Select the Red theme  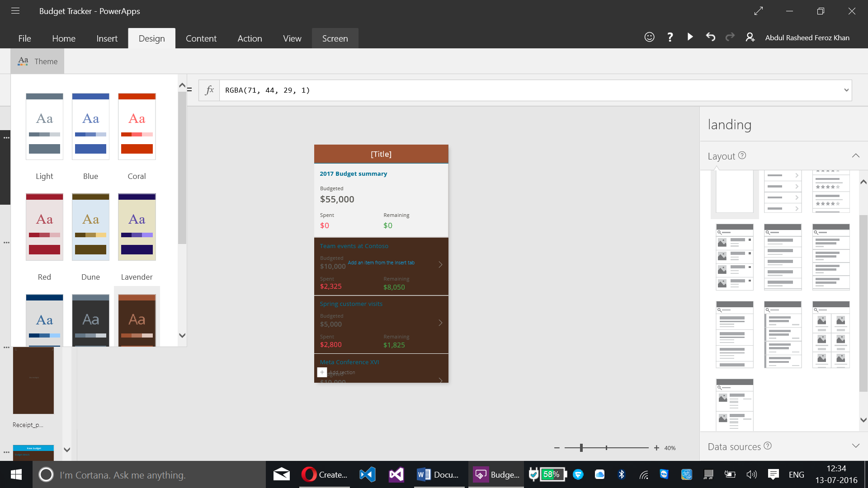44,227
